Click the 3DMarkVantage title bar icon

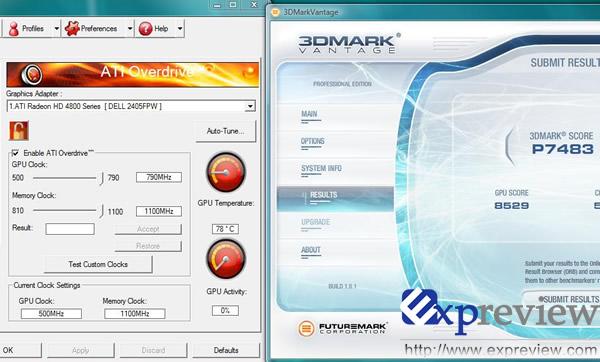275,12
